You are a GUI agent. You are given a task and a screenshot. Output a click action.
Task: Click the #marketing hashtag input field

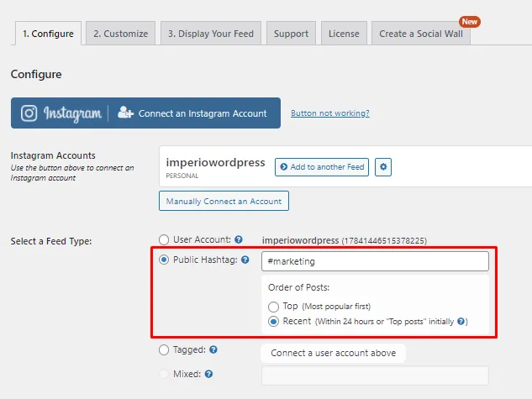(375, 261)
